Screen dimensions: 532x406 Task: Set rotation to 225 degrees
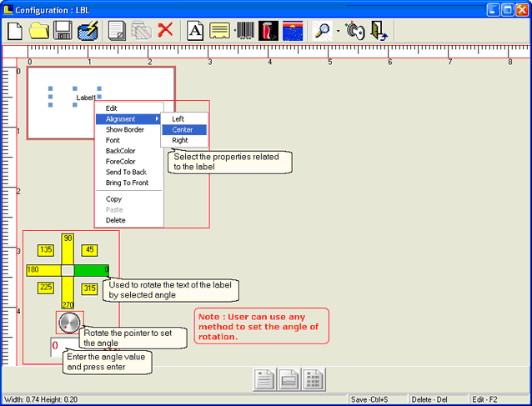click(x=46, y=288)
